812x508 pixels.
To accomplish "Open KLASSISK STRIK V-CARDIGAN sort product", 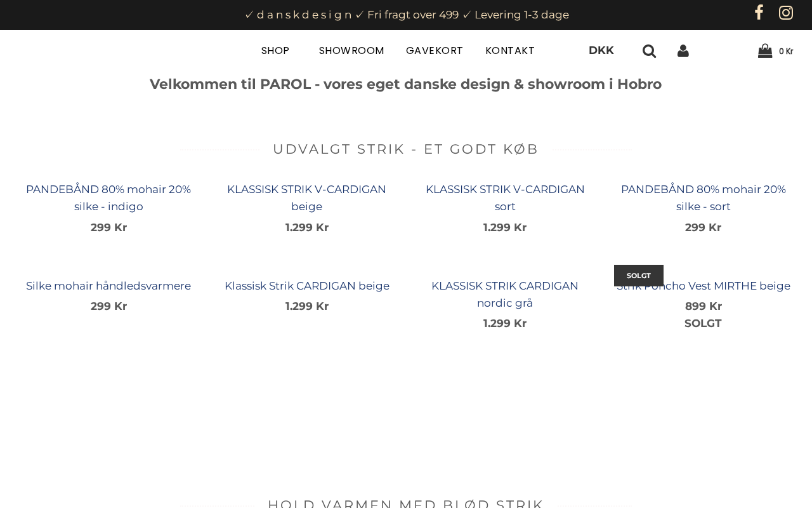I will click(x=505, y=198).
